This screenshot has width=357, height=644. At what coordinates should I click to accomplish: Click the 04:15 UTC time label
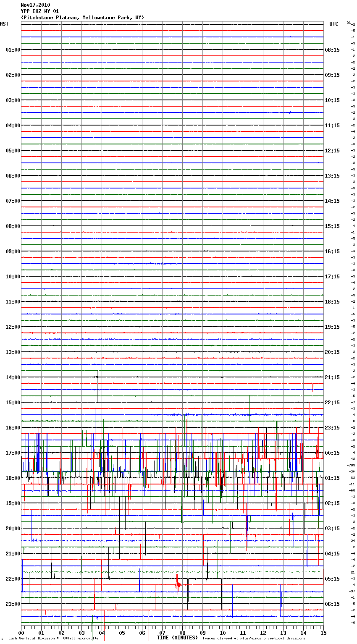(x=332, y=554)
